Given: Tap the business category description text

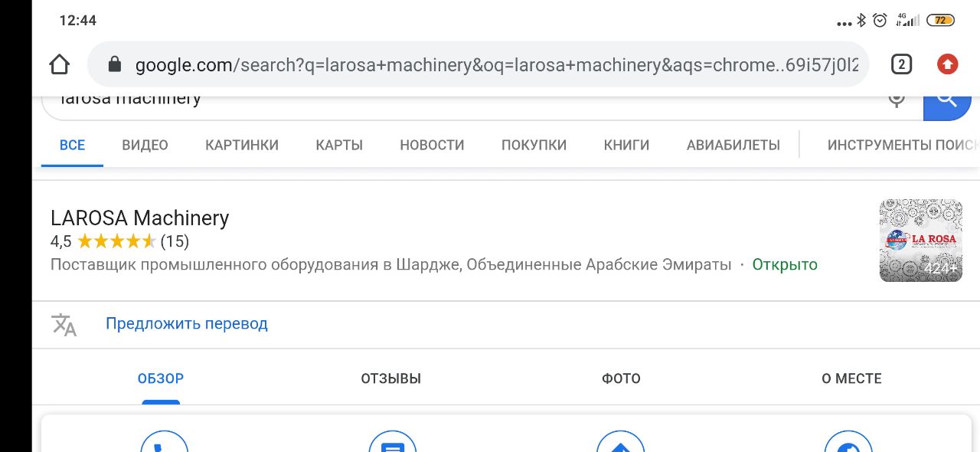Looking at the screenshot, I should (391, 264).
